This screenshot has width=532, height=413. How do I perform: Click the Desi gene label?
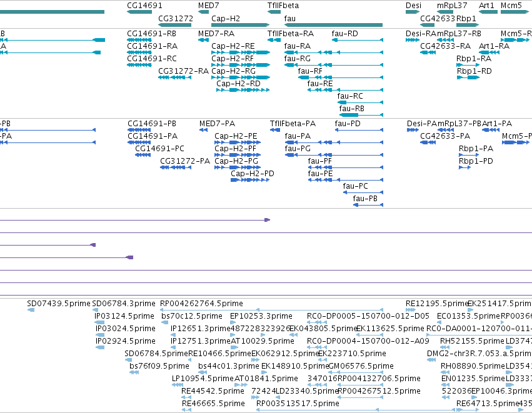pos(413,6)
